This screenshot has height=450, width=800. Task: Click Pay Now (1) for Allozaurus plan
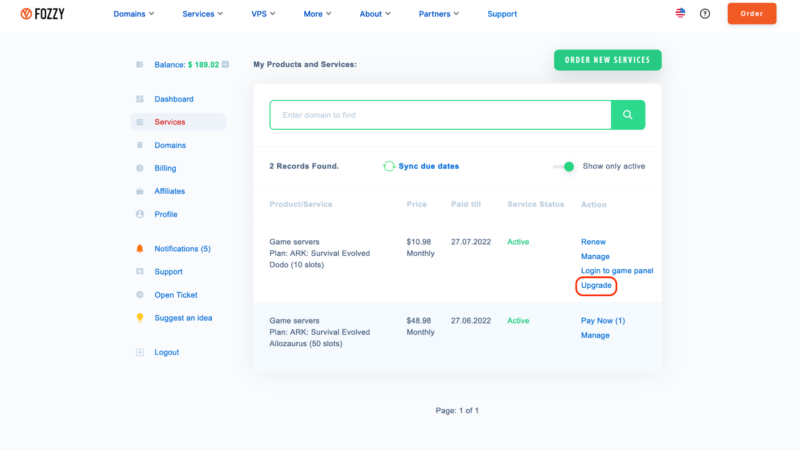pos(603,321)
